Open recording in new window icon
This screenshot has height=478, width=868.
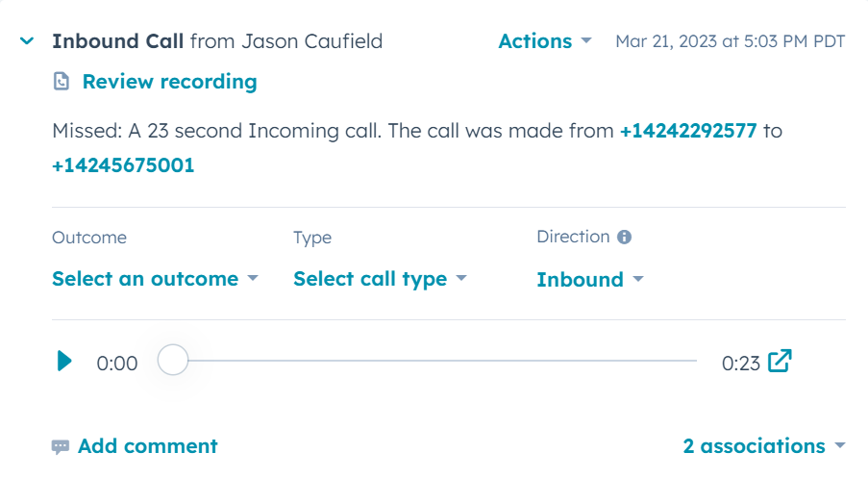[x=780, y=361]
